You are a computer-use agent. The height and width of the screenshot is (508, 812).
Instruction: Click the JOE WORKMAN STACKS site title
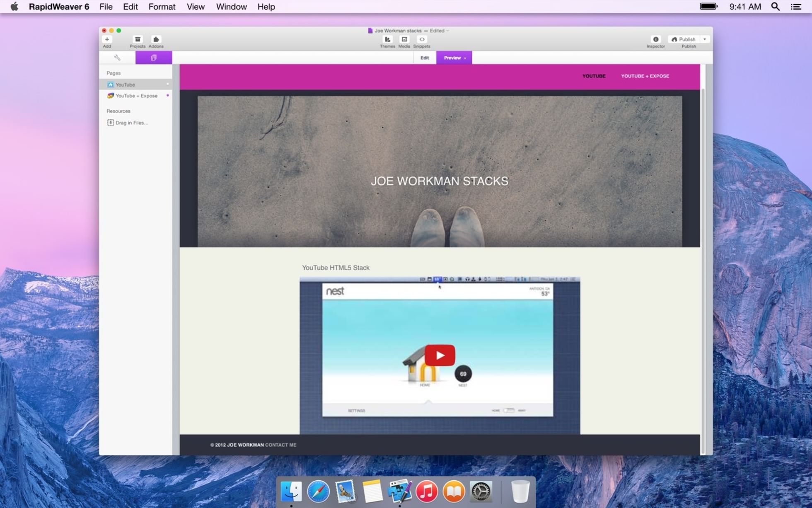point(440,181)
